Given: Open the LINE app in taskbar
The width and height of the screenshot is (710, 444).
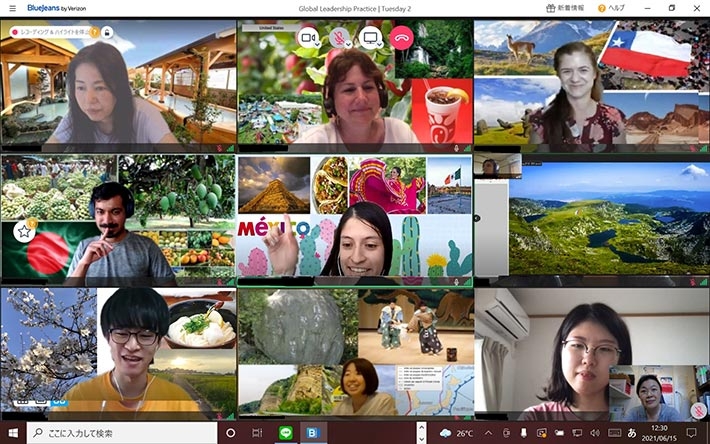Looking at the screenshot, I should point(284,433).
